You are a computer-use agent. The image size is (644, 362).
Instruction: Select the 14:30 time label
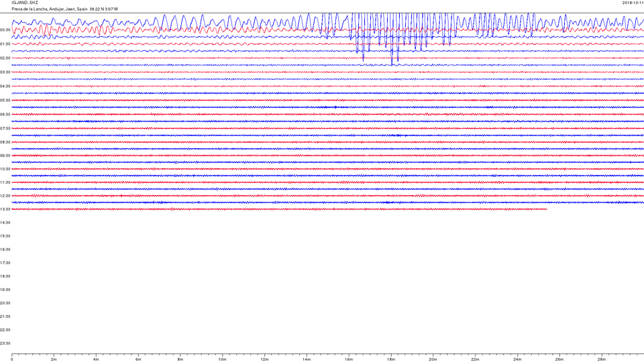pos(5,223)
